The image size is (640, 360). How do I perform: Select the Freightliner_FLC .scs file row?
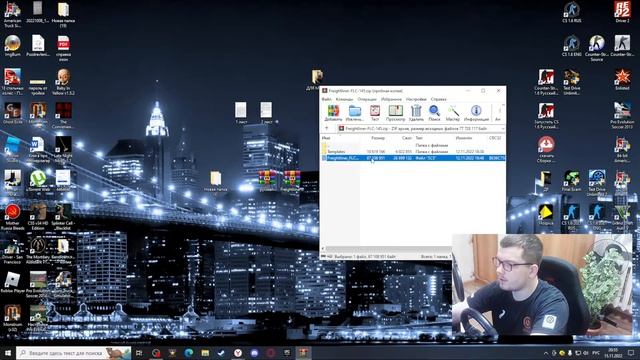(x=413, y=158)
